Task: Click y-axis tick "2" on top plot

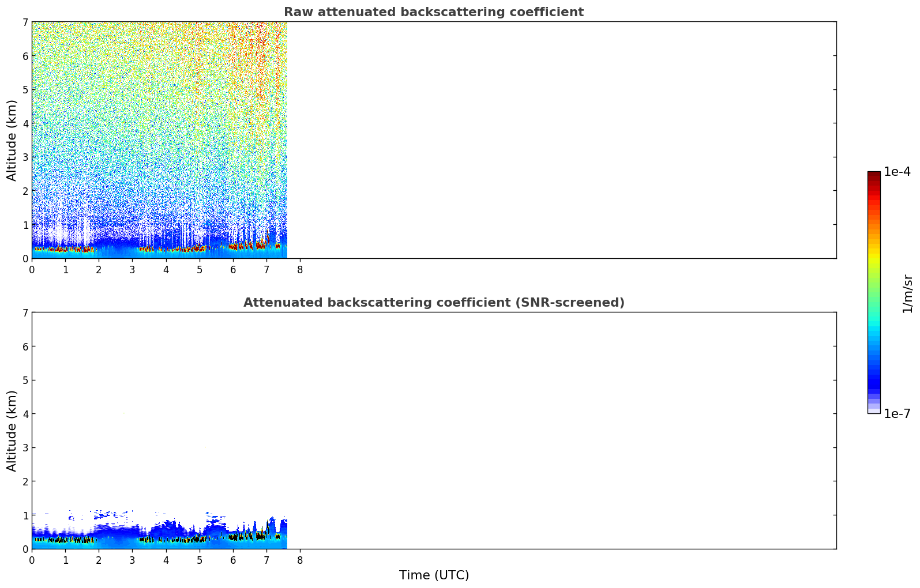Action: click(x=25, y=191)
